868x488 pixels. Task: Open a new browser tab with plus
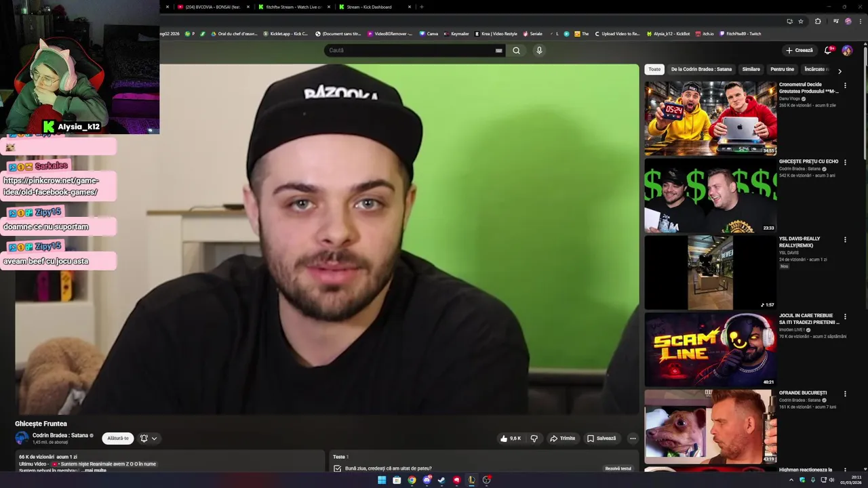point(422,7)
